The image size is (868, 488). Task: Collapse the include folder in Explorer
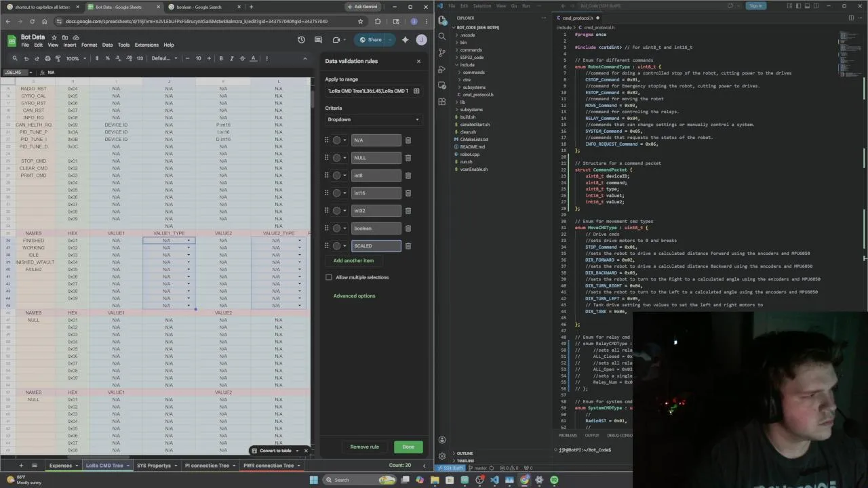(x=467, y=65)
